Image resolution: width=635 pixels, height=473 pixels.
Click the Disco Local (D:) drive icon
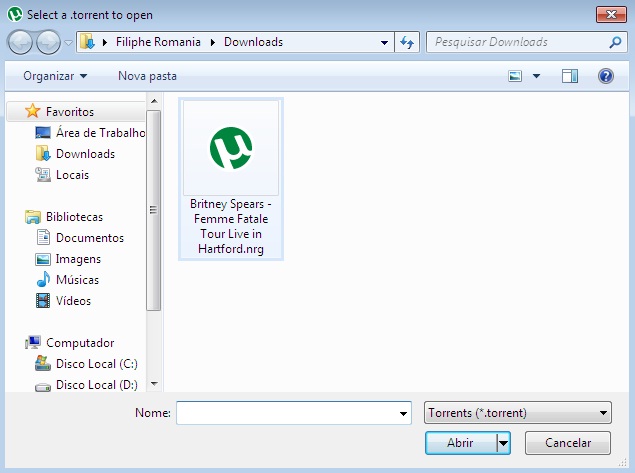pyautogui.click(x=43, y=387)
